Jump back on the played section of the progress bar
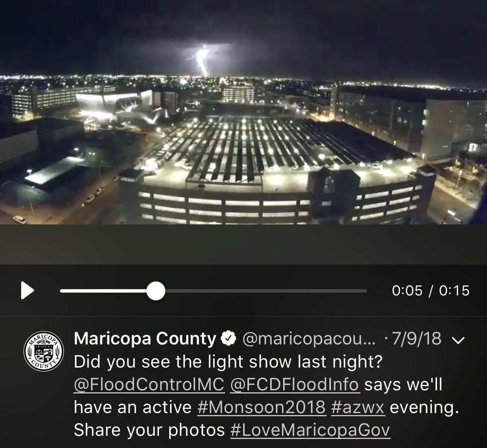The width and height of the screenshot is (487, 448). [103, 291]
